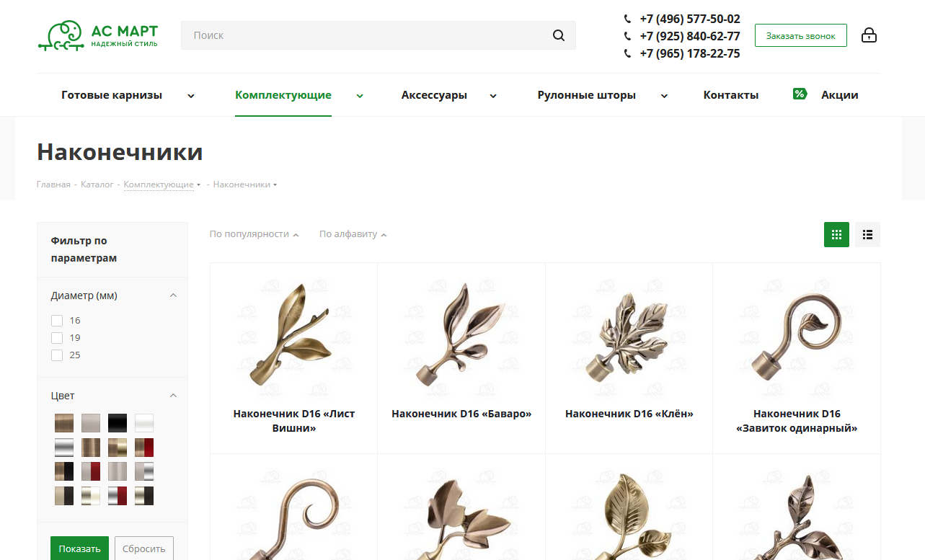This screenshot has width=925, height=560.
Task: Open Наконечник D16 «Завиток одинарный» product link
Action: [797, 421]
